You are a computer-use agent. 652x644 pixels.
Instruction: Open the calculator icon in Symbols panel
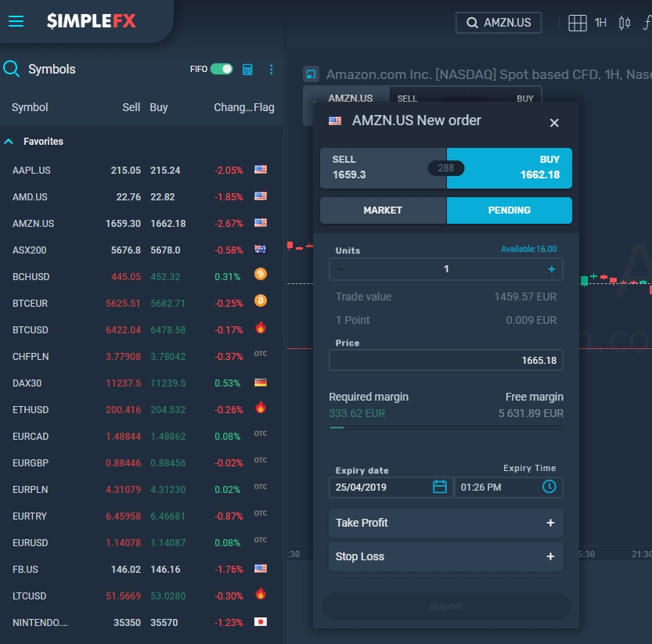247,69
